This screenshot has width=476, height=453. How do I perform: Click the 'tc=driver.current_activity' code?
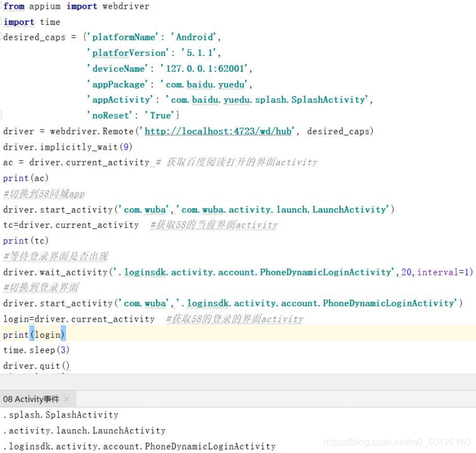(x=71, y=225)
